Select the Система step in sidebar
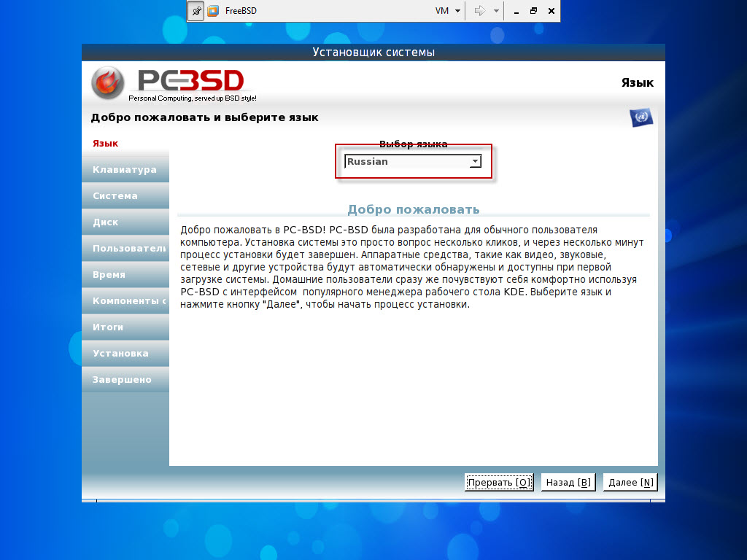 125,195
